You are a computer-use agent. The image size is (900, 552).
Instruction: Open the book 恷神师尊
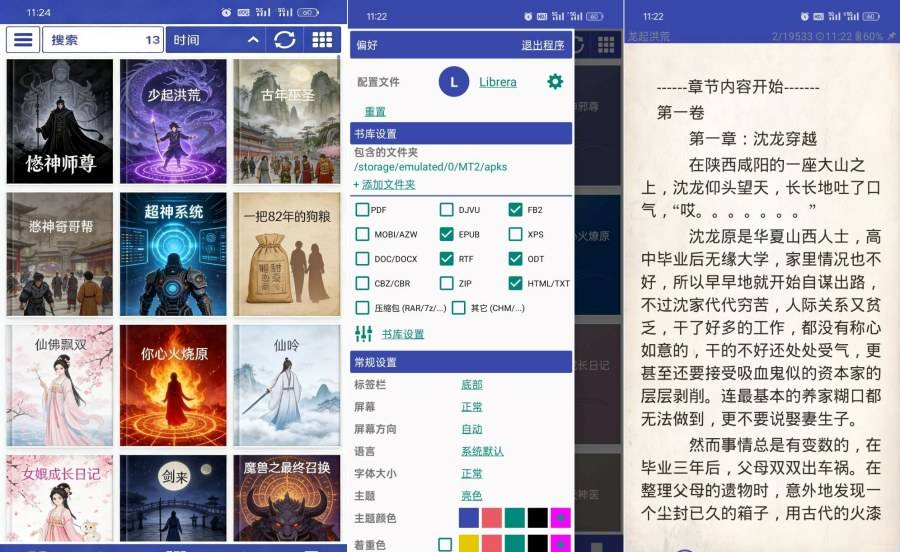click(x=60, y=121)
